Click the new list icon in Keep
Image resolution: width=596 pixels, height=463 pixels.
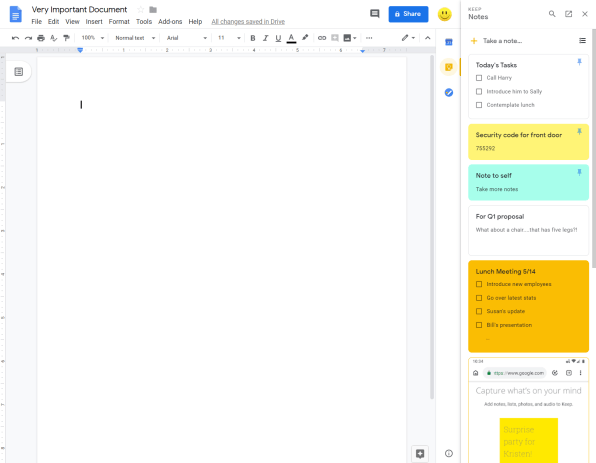pyautogui.click(x=582, y=41)
